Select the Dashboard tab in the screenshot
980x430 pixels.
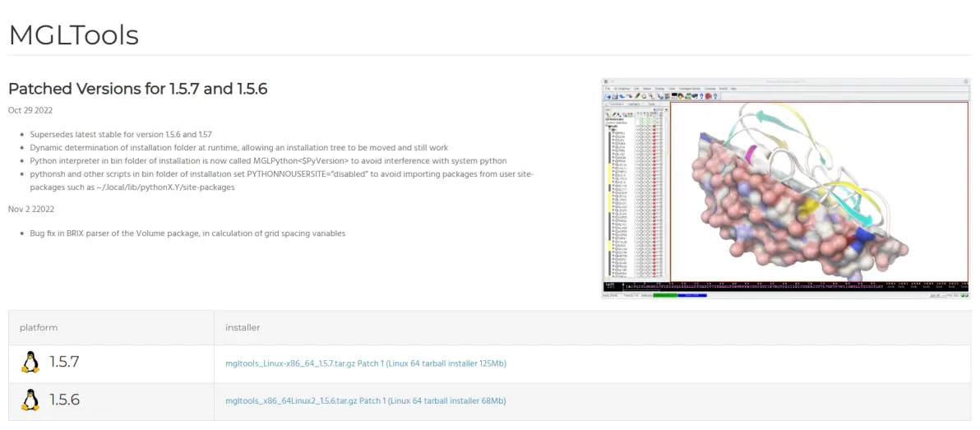(x=615, y=104)
